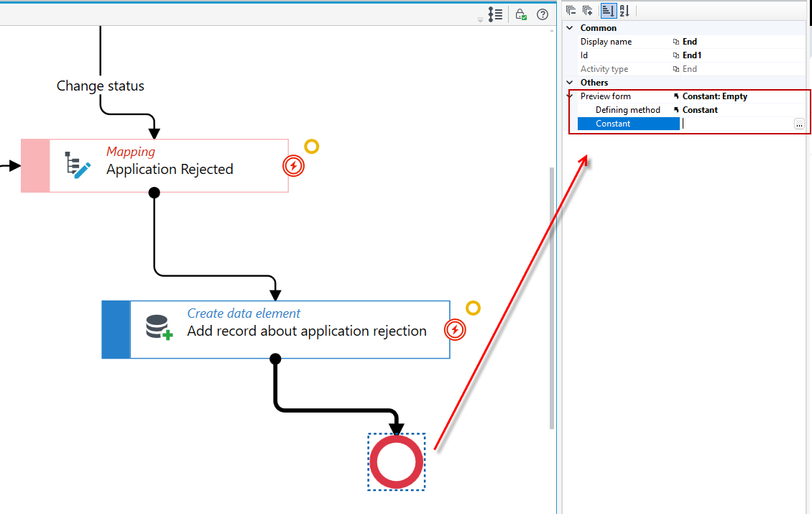The image size is (812, 514).
Task: Click the Display name value End
Action: [690, 42]
